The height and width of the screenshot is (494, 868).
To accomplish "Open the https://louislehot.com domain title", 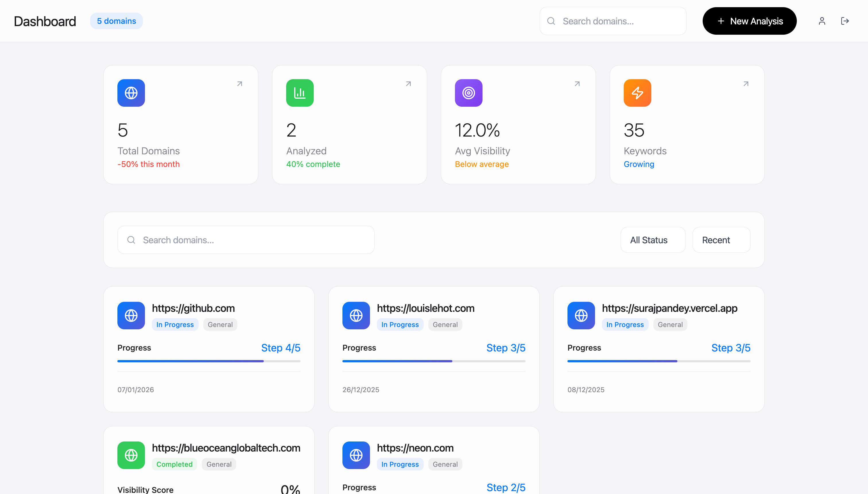I will [425, 308].
